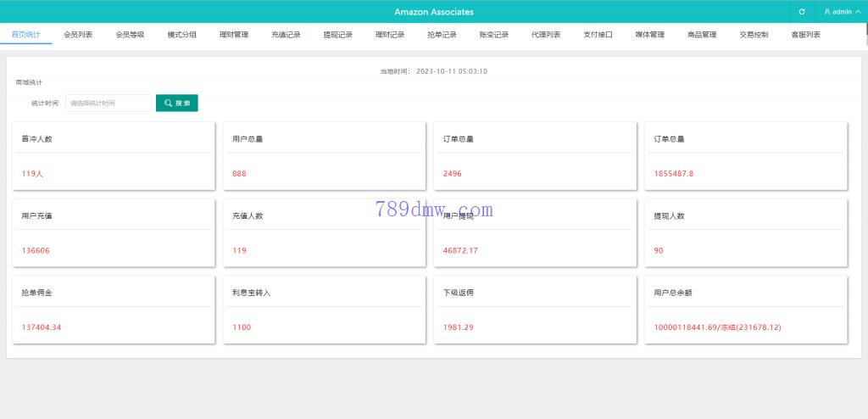The height and width of the screenshot is (419, 868).
Task: Switch to the 首页统计 tab
Action: [25, 35]
